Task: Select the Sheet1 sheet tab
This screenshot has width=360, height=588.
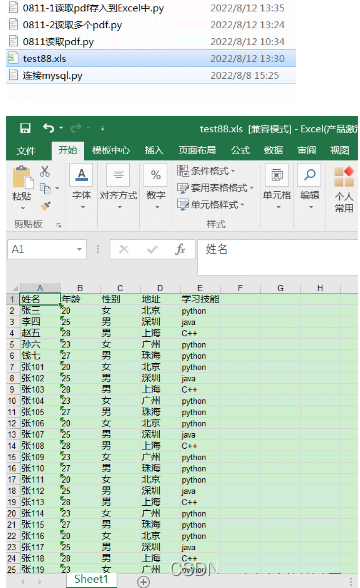Action: click(91, 579)
